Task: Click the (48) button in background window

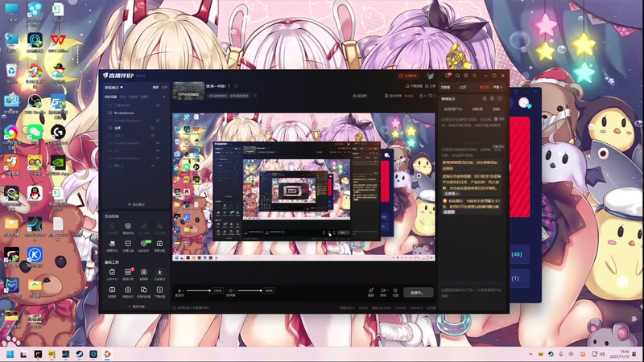Action: (519, 254)
